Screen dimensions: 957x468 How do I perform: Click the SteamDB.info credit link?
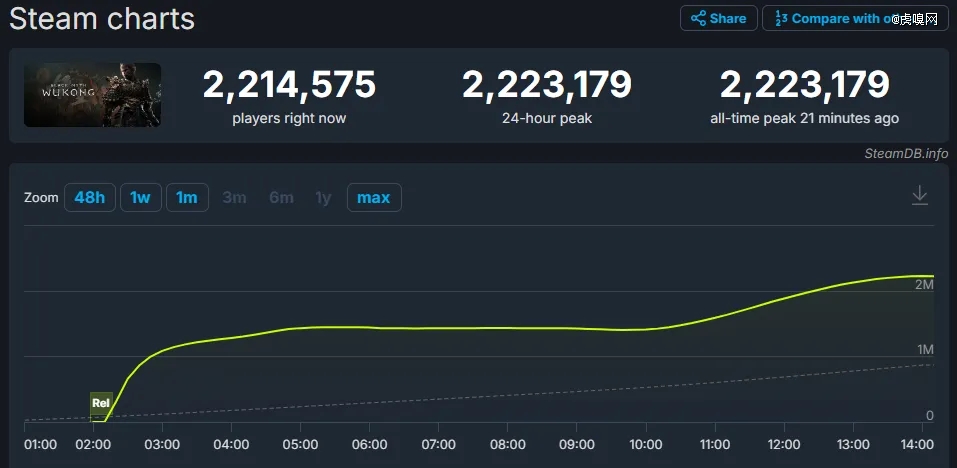pyautogui.click(x=906, y=154)
